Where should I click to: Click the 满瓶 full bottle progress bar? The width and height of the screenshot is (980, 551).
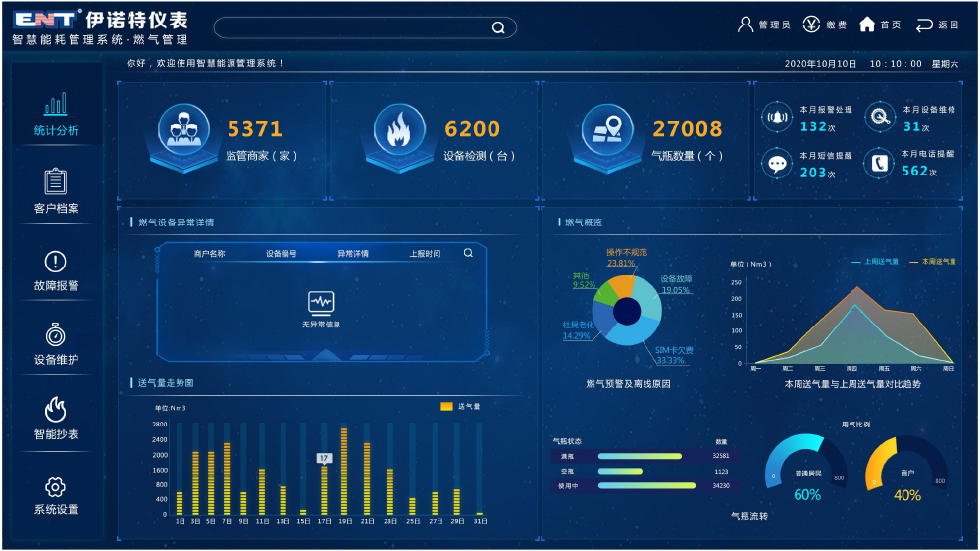(640, 456)
